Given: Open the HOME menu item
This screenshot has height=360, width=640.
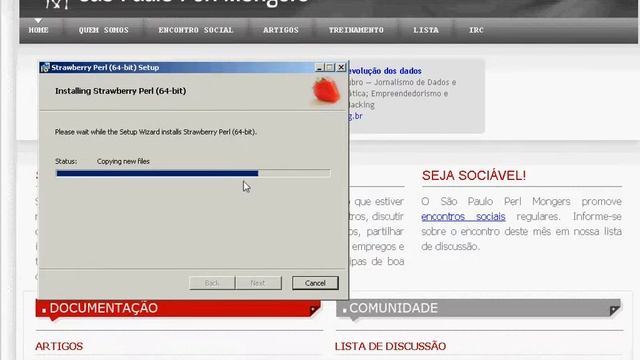Looking at the screenshot, I should tap(38, 30).
